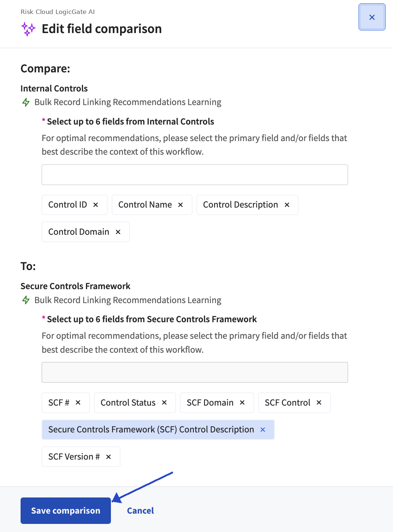The height and width of the screenshot is (532, 393).
Task: Remove SCF Control Description highlighted tag
Action: 263,429
